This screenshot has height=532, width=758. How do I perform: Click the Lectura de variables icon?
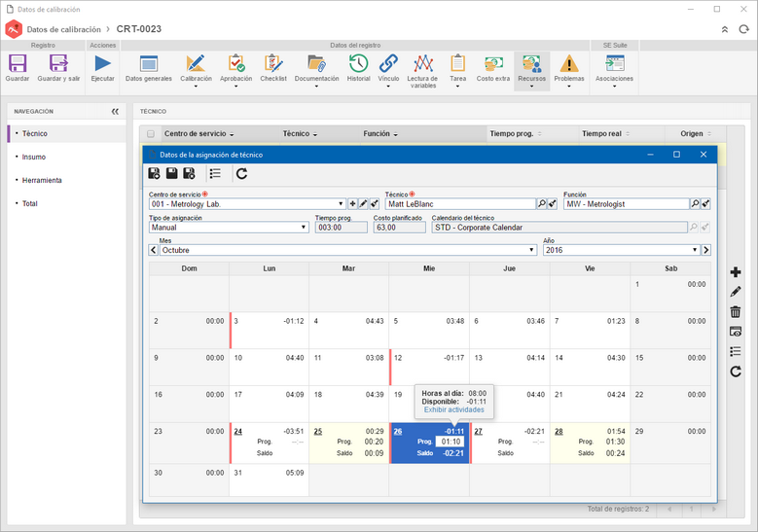click(422, 63)
